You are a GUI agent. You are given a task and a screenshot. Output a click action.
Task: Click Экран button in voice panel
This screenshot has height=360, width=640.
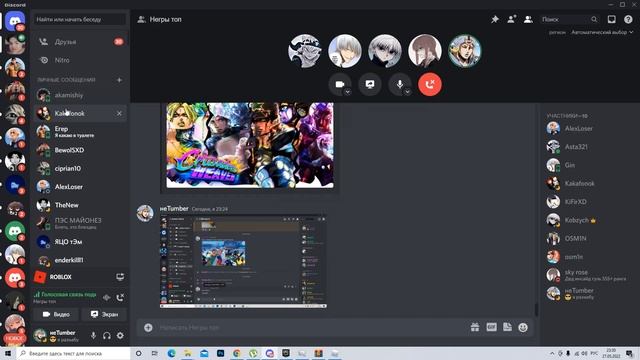tap(104, 314)
